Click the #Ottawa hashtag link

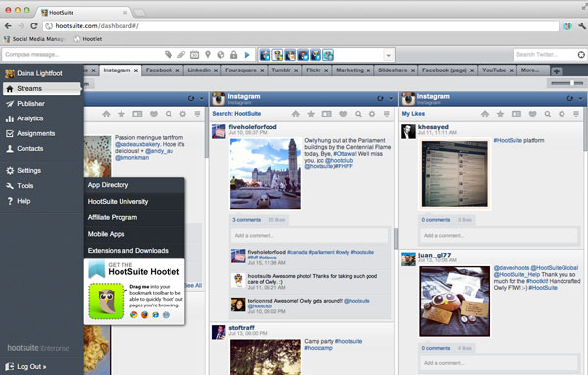point(344,154)
